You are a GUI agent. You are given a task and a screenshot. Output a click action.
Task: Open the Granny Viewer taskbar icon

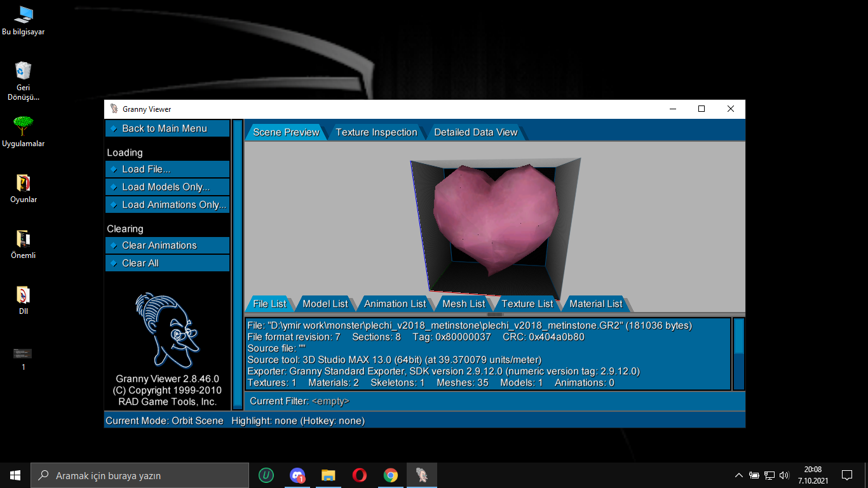(421, 475)
